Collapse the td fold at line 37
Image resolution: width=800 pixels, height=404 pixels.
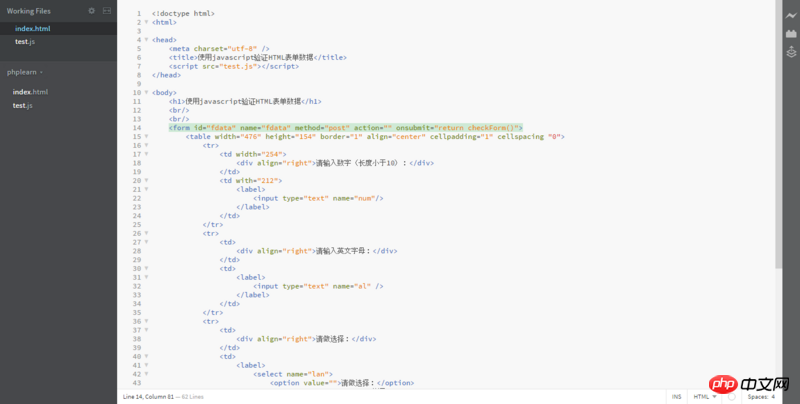click(146, 330)
